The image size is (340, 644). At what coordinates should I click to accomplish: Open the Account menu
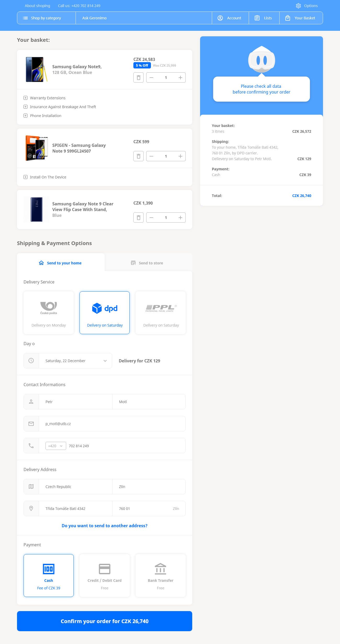230,18
